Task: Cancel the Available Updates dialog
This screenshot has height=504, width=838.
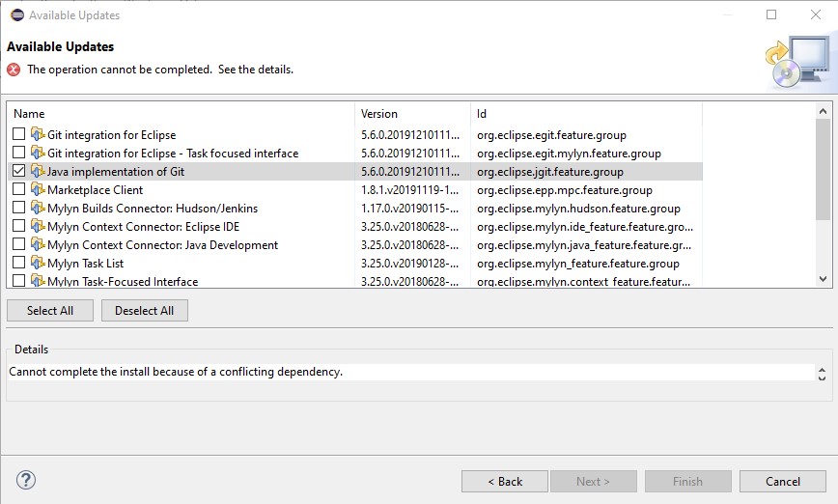Action: [x=783, y=482]
